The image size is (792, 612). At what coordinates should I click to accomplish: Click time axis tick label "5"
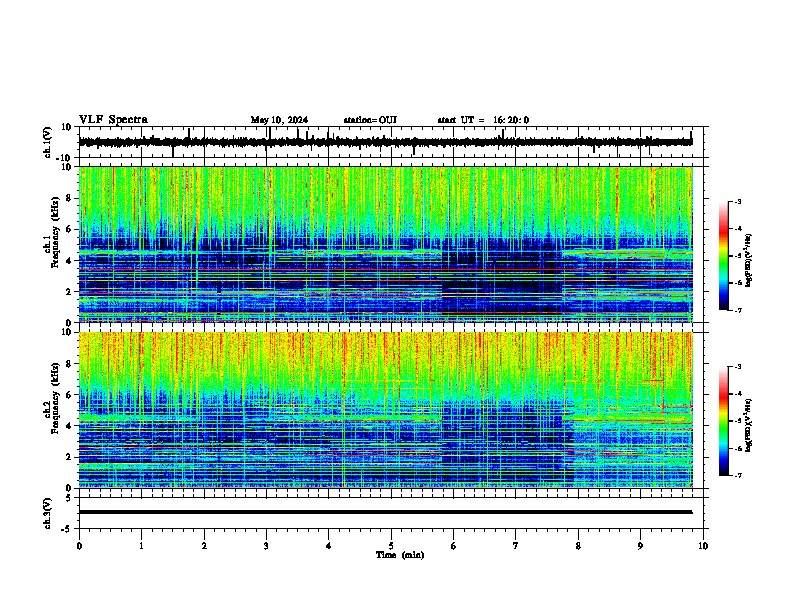click(391, 546)
